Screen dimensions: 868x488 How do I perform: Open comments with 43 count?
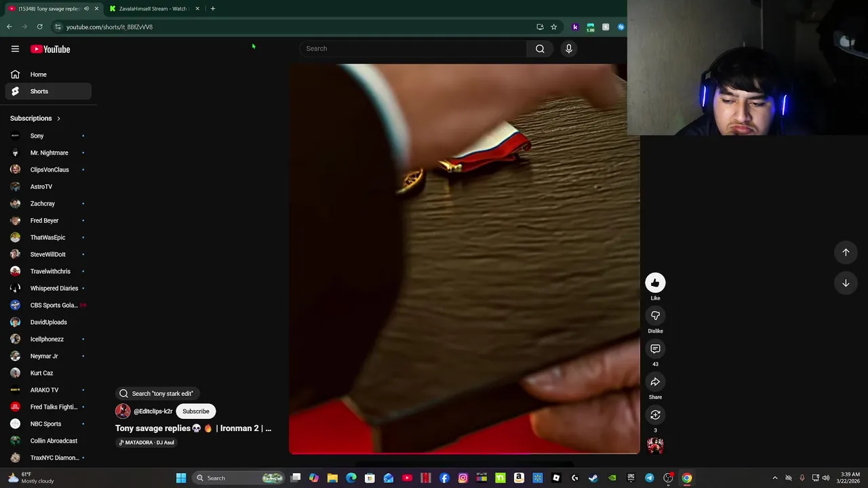[x=655, y=349]
